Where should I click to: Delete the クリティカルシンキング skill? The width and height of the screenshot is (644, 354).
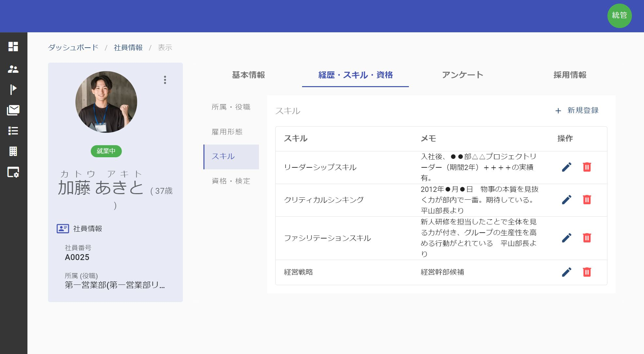587,200
